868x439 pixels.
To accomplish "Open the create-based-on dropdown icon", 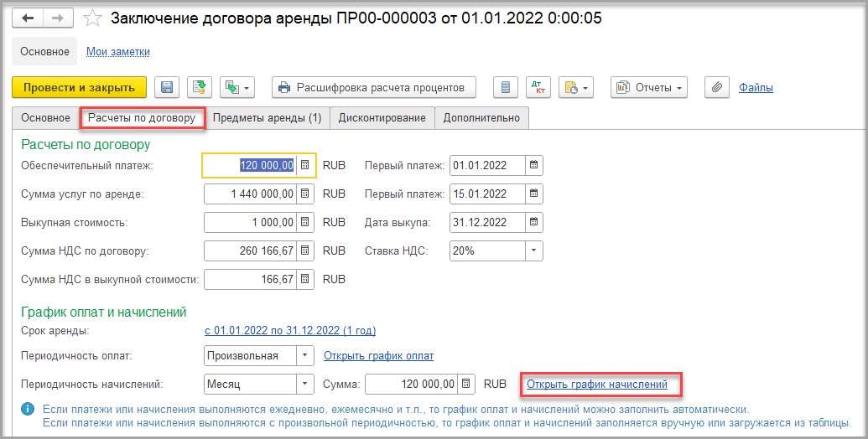I will [x=237, y=87].
